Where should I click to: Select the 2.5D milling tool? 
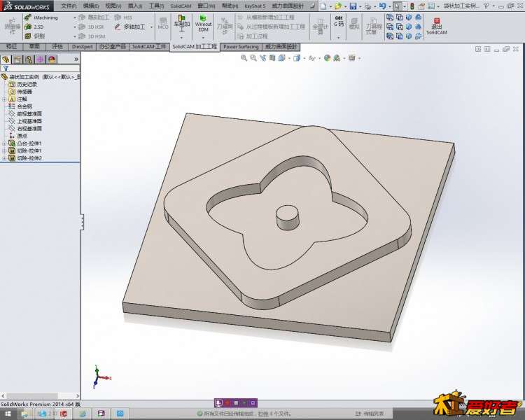coord(34,27)
